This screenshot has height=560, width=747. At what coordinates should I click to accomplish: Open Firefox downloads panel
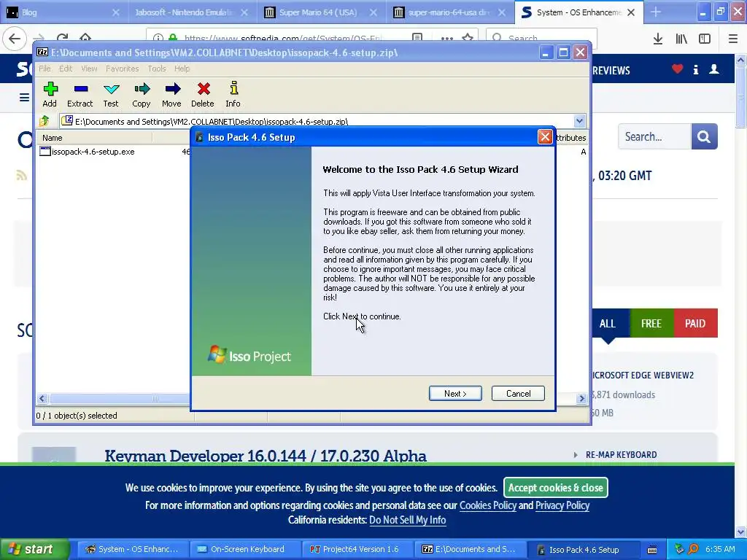[658, 39]
